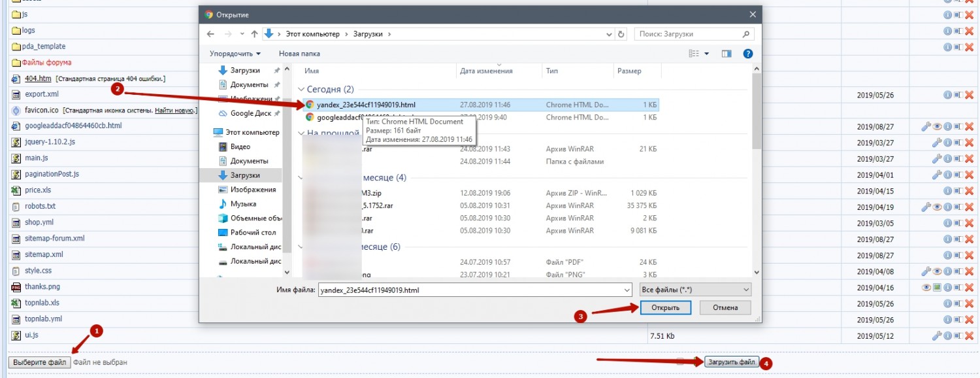
Task: Open the view options dropdown arrow
Action: point(707,54)
